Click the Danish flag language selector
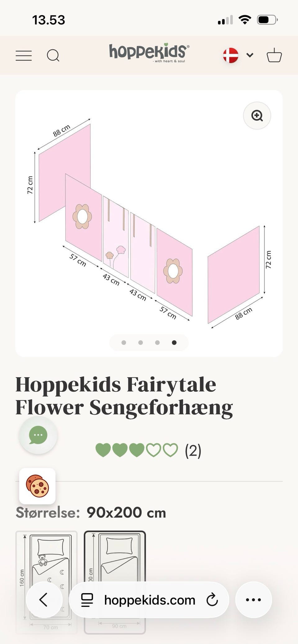298x644 pixels. (231, 55)
